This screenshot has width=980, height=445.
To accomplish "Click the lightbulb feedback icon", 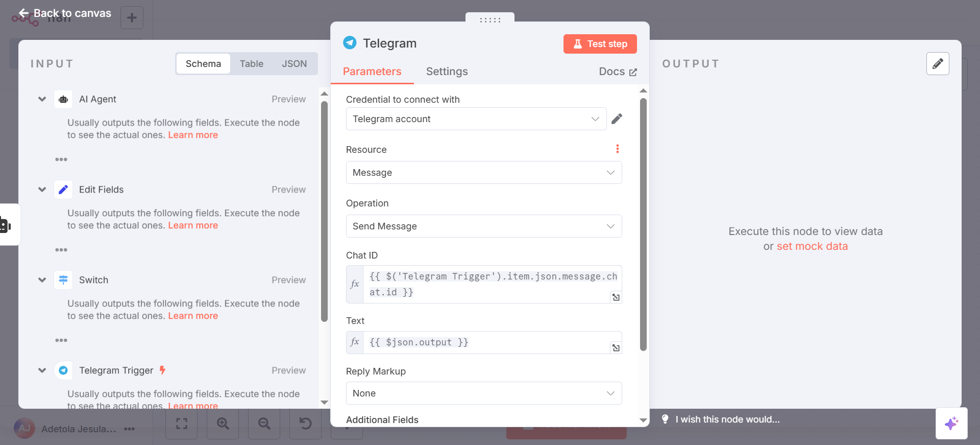I will tap(665, 419).
